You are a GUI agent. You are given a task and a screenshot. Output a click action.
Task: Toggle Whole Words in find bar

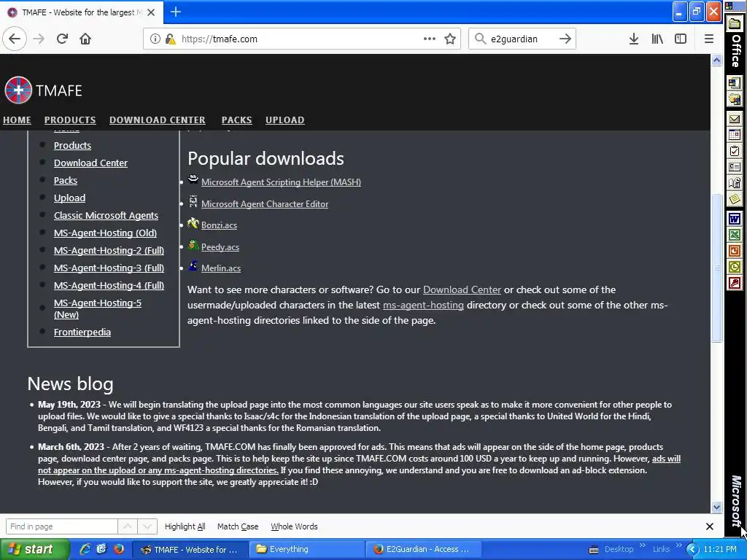tap(294, 526)
